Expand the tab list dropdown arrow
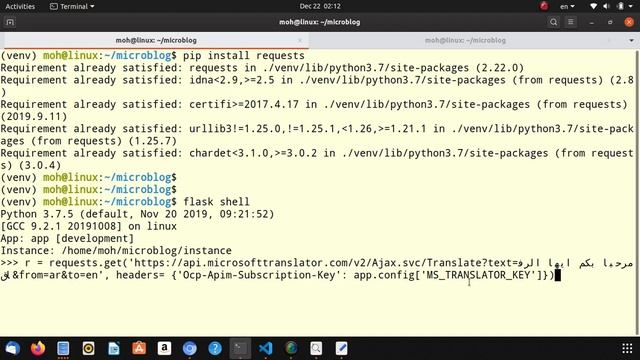Screen dimensions: 640x360 click(631, 40)
